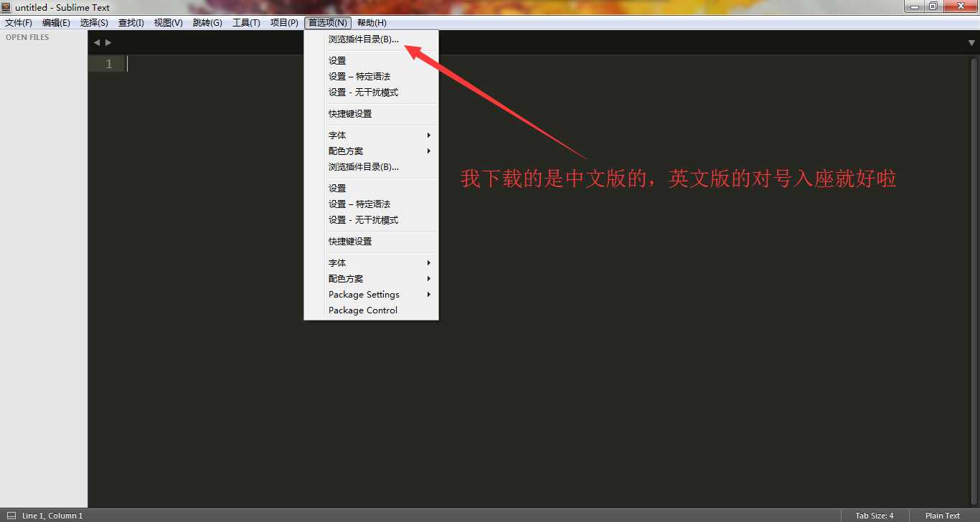Restore down the Sublime Text window
Viewport: 980px width, 522px height.
933,6
